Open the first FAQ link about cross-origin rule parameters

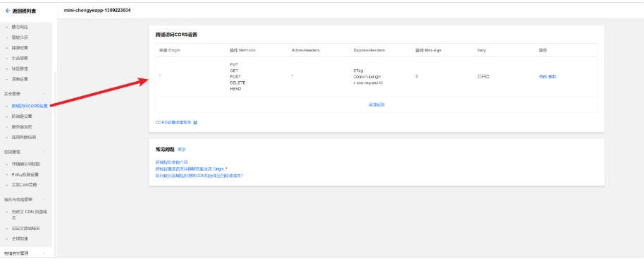172,162
